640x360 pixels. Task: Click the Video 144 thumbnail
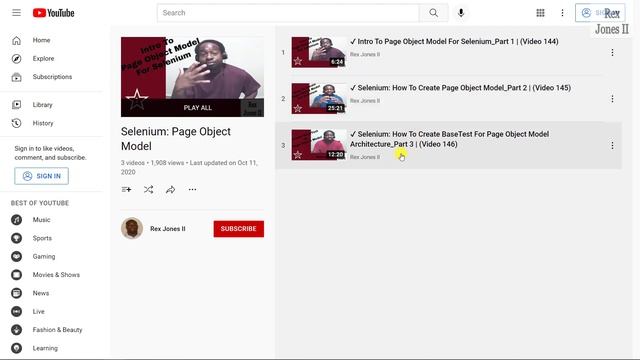pyautogui.click(x=319, y=52)
